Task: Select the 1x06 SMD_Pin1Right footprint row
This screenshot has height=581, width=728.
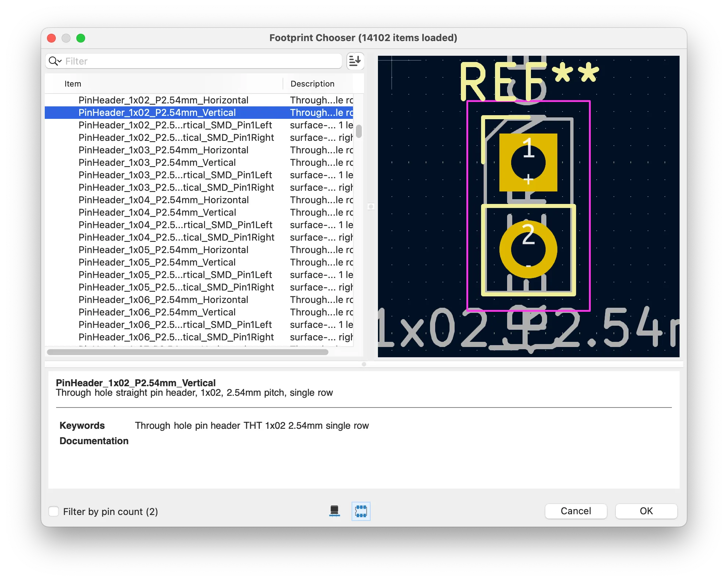Action: point(199,337)
